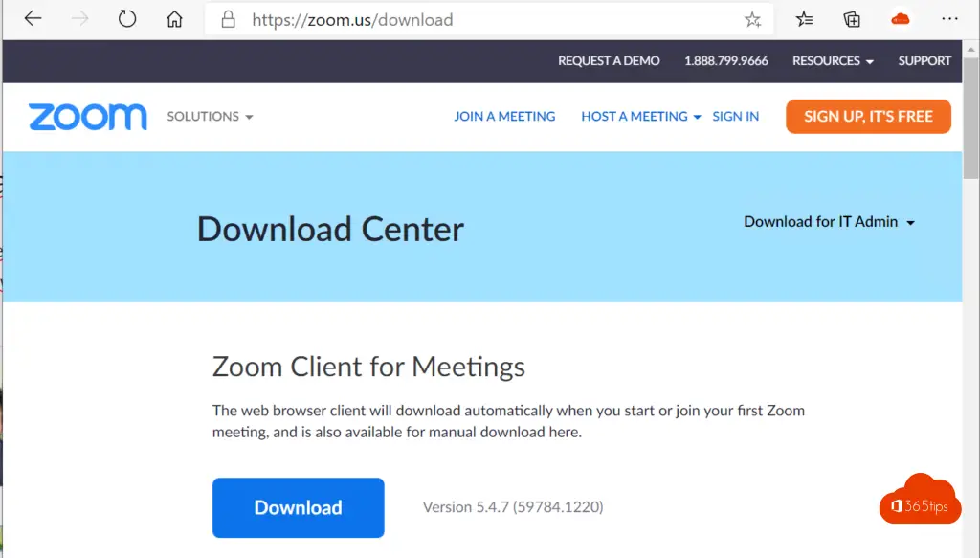Click the red cloud extension icon
This screenshot has width=980, height=558.
[901, 19]
